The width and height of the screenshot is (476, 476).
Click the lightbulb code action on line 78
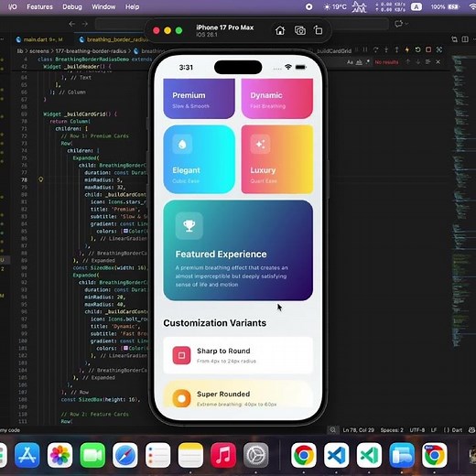pos(40,179)
